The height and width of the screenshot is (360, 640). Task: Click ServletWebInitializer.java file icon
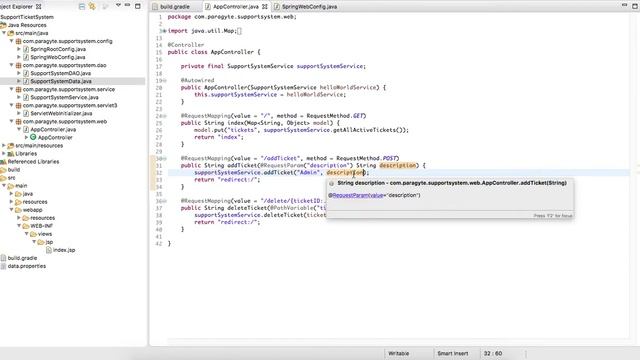26,113
